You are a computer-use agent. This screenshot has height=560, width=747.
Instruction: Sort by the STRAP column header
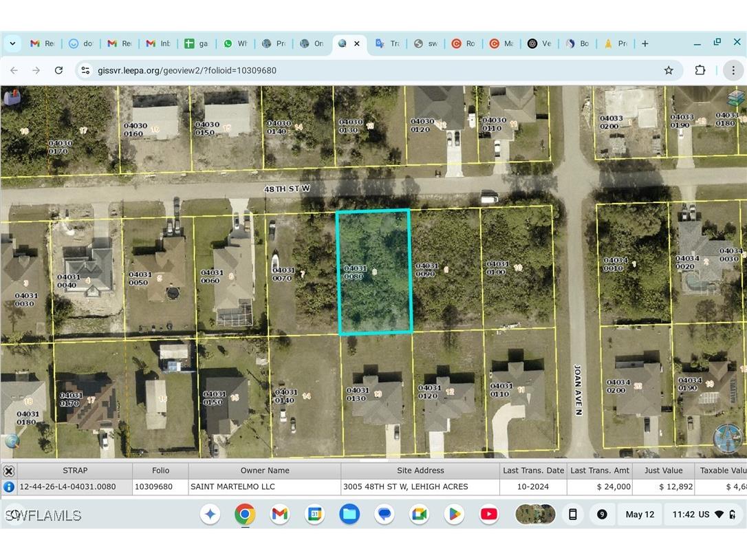(x=75, y=471)
